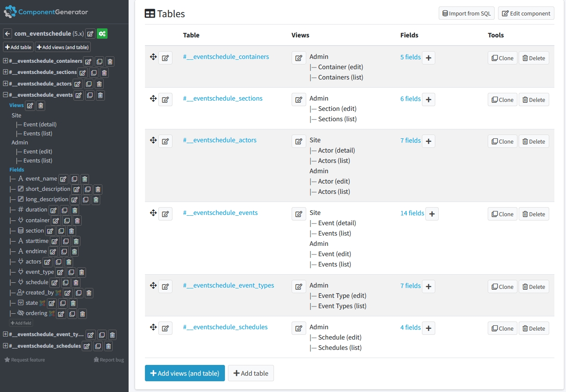Edit the eventschedule_schedules table row pencil icon

(x=165, y=328)
